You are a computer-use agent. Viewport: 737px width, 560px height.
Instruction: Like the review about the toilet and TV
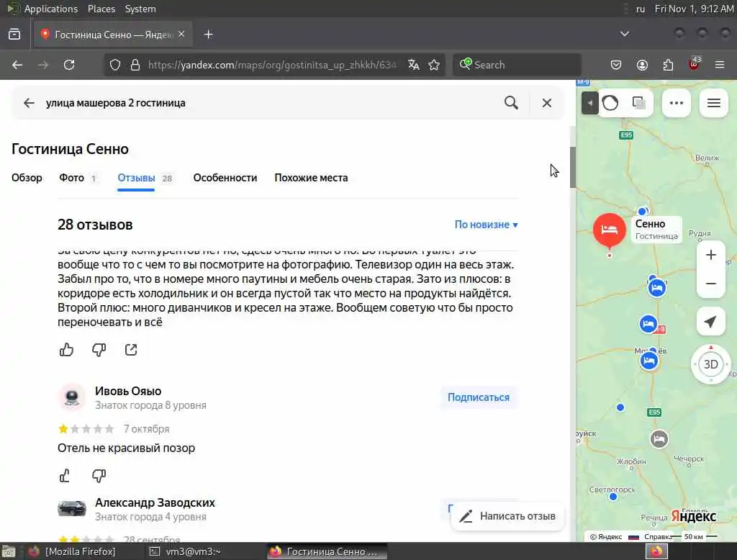pos(67,350)
